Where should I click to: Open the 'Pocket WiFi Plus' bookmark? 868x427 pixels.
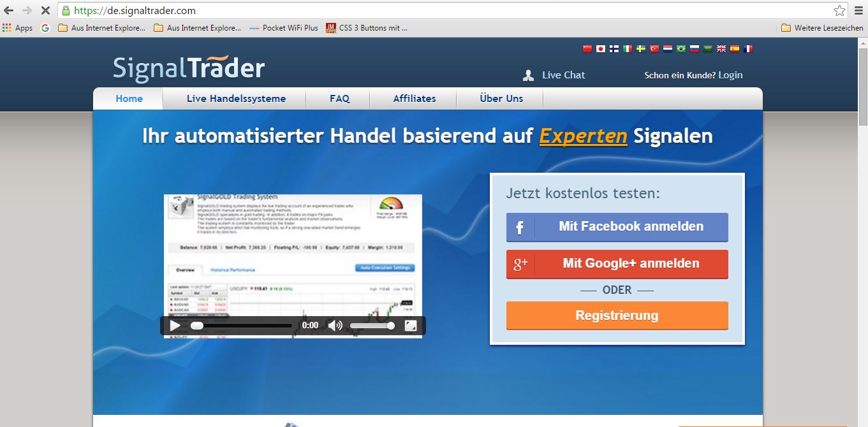[284, 28]
